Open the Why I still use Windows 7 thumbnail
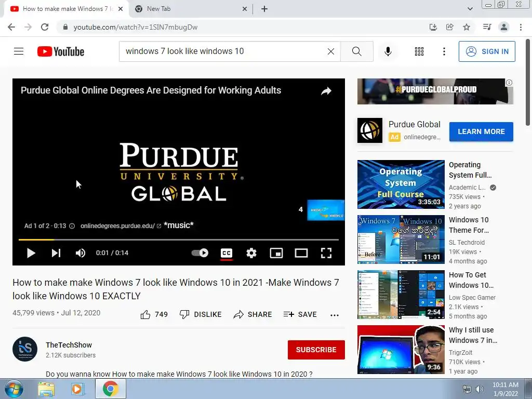Image resolution: width=532 pixels, height=399 pixels. click(x=401, y=350)
